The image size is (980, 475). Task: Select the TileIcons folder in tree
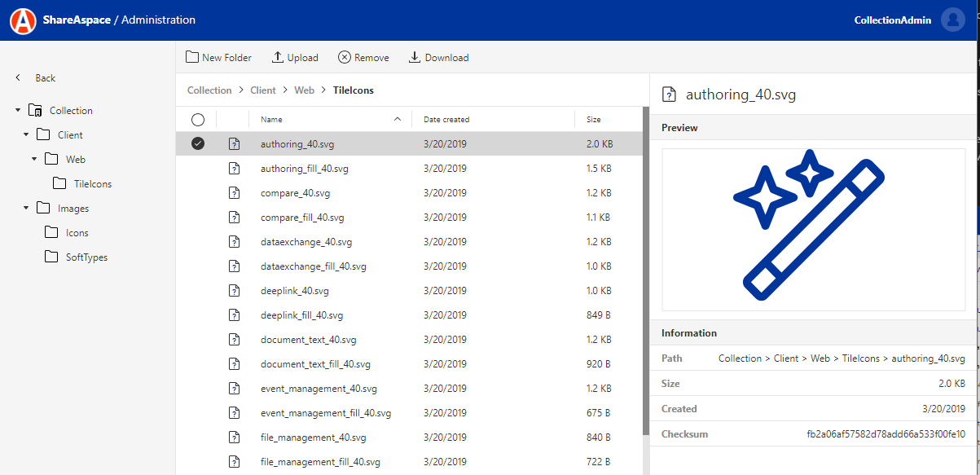[92, 184]
